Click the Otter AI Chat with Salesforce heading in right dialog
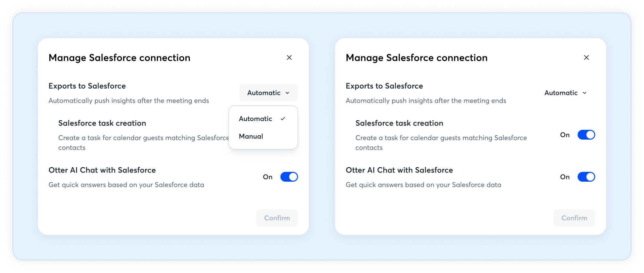Image resolution: width=644 pixels, height=273 pixels. (399, 170)
